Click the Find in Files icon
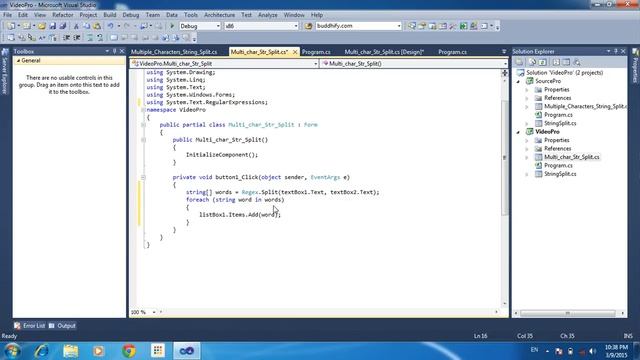The width and height of the screenshot is (640, 360). (308, 26)
